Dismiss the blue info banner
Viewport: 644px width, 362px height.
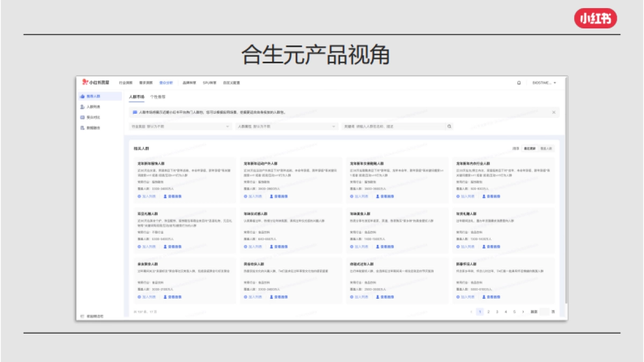[554, 112]
